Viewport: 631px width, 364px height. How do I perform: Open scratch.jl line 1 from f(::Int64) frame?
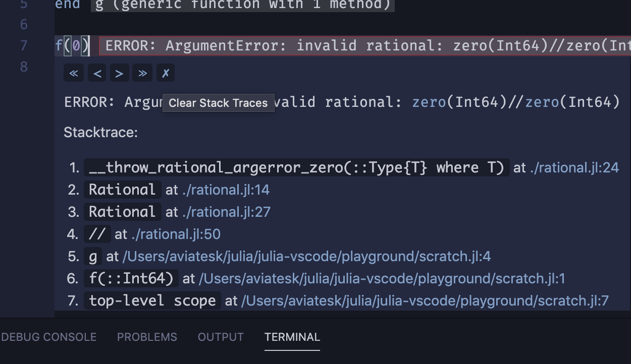click(381, 278)
